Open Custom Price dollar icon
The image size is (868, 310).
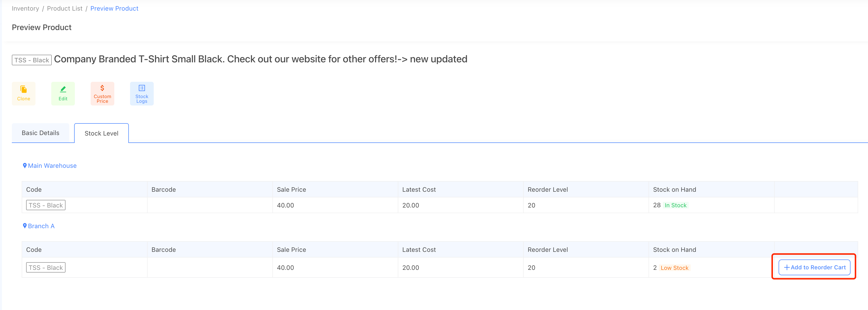tap(102, 88)
